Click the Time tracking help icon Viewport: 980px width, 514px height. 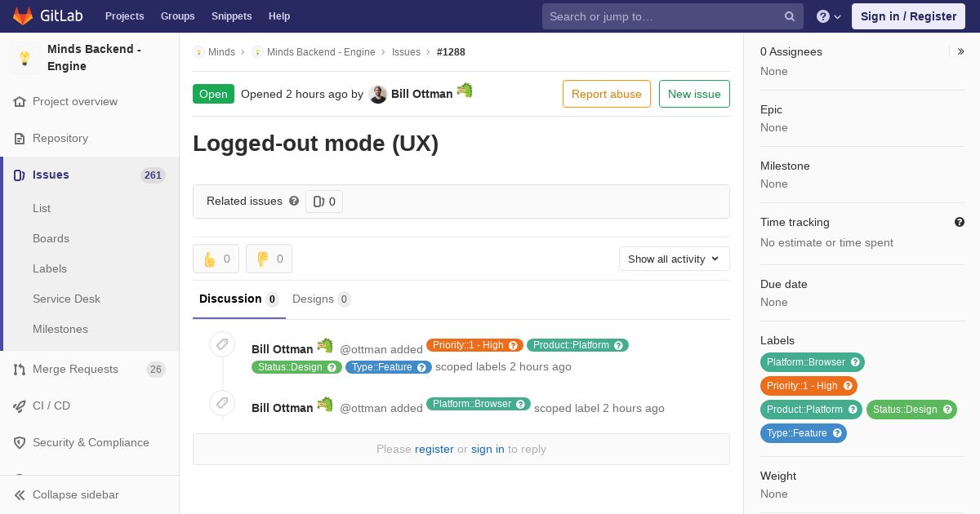(960, 222)
